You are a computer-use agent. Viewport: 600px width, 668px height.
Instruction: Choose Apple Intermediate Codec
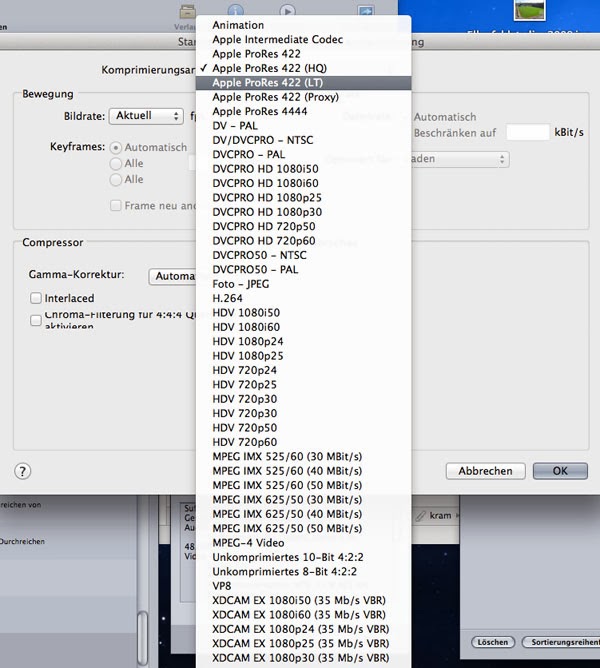click(x=303, y=39)
